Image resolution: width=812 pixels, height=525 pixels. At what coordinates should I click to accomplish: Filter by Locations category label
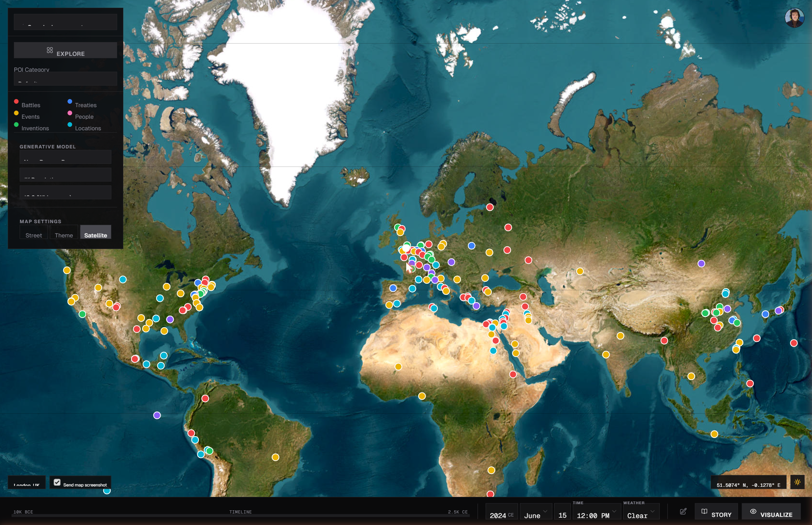pos(88,128)
